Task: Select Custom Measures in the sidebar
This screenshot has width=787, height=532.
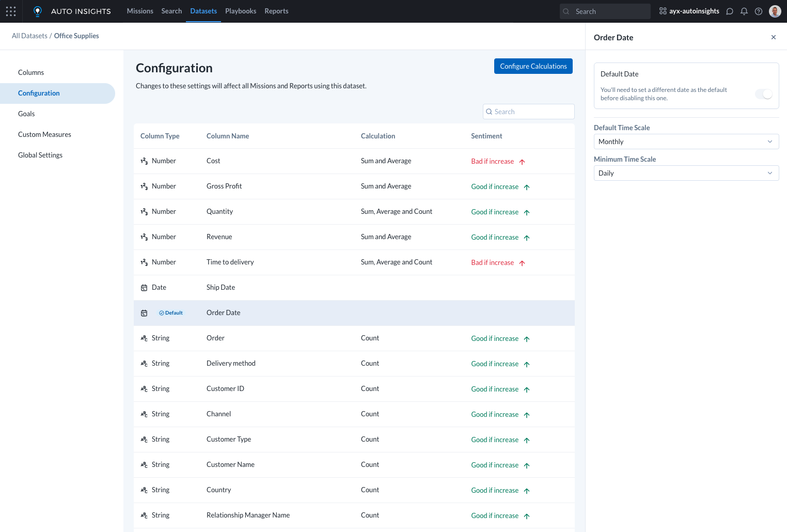Action: pos(44,134)
